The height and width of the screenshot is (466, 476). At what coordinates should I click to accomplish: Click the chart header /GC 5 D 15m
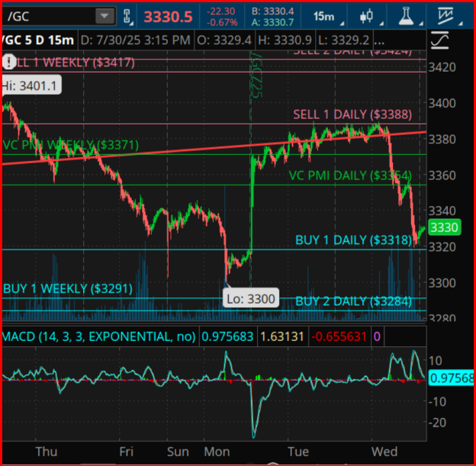pos(38,40)
